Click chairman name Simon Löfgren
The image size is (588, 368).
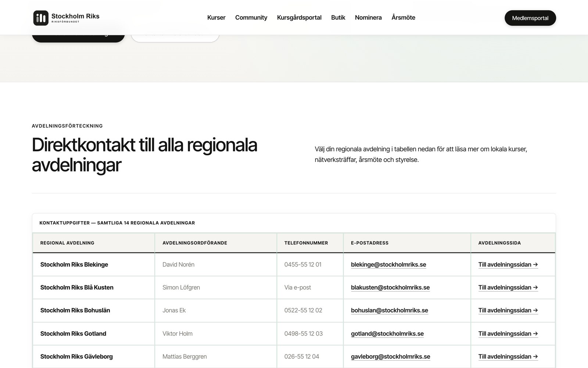[x=181, y=287]
